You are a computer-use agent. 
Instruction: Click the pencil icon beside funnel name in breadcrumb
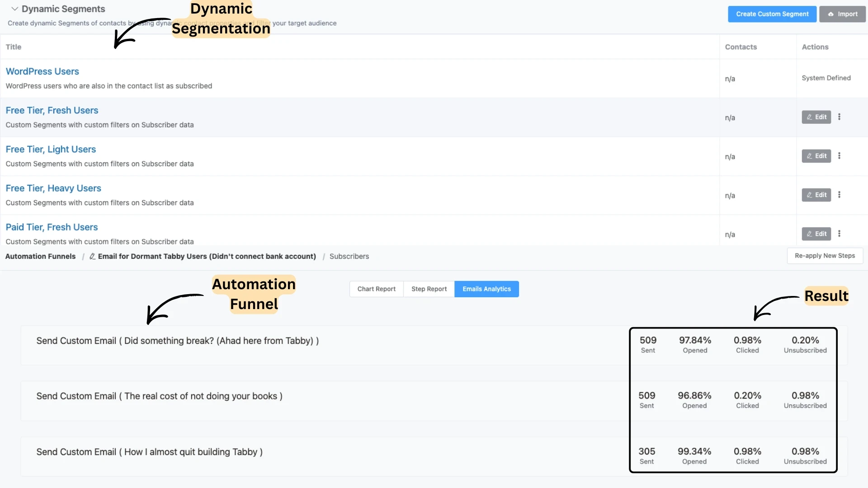tap(92, 256)
